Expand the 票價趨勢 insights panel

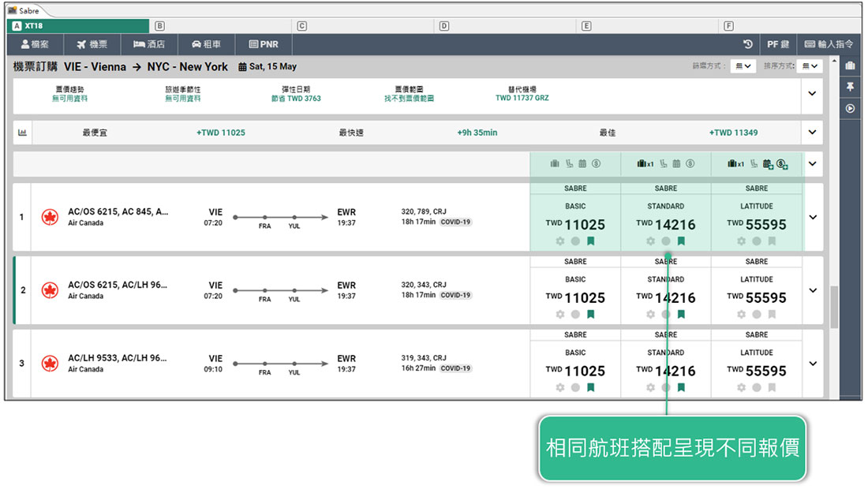[812, 94]
